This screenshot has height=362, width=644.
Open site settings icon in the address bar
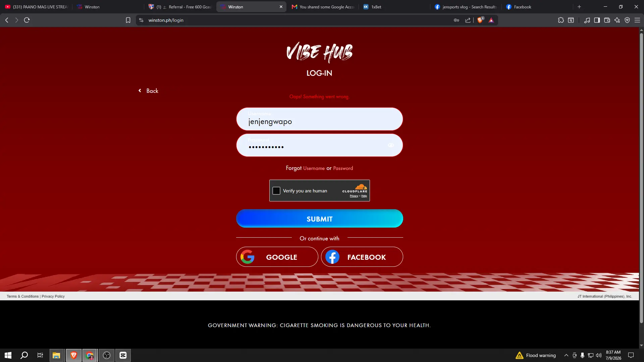tap(141, 20)
